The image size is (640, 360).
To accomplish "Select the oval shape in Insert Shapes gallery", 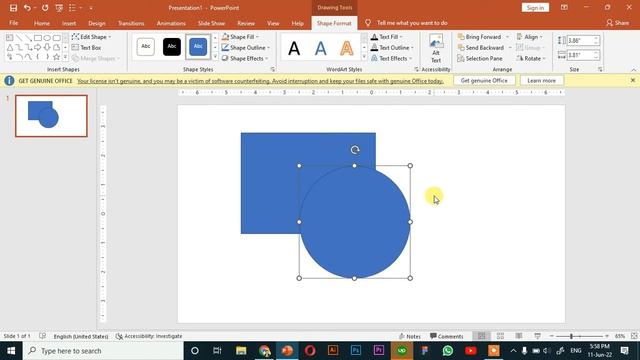I will click(x=47, y=38).
